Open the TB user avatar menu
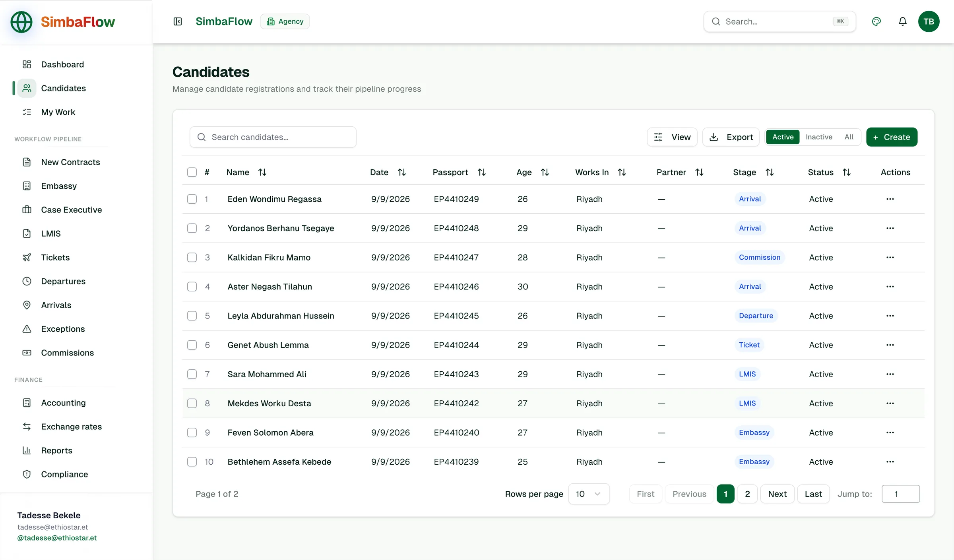 929,21
